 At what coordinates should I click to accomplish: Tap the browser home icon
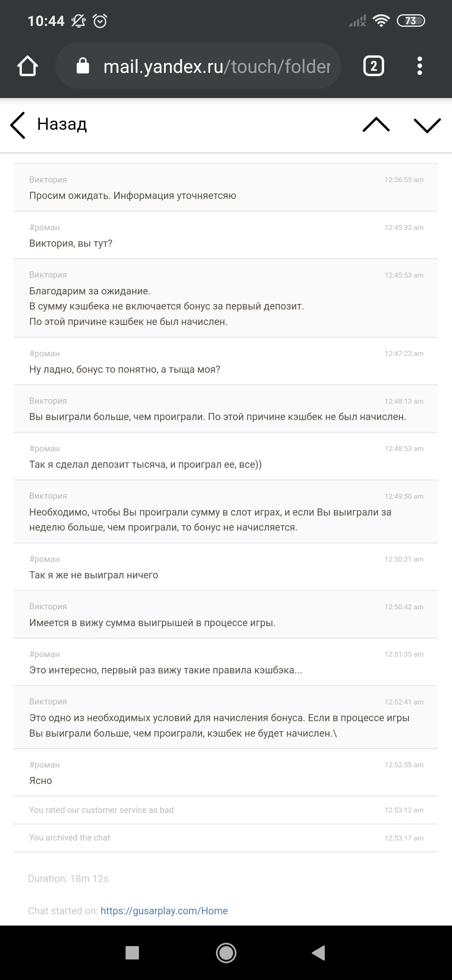pyautogui.click(x=28, y=66)
